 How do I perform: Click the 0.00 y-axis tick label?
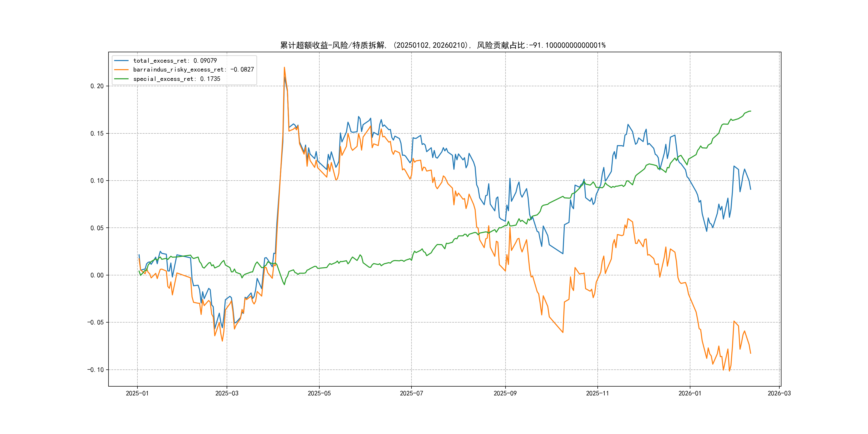pos(97,275)
